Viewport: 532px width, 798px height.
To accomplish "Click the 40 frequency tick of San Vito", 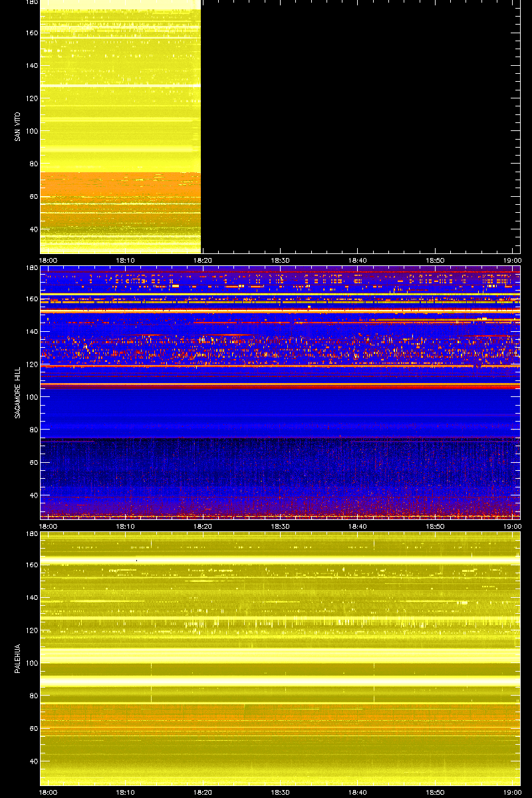I will point(34,229).
